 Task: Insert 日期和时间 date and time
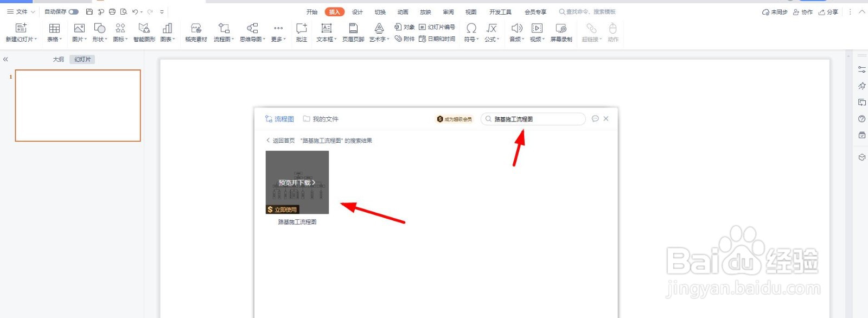click(x=437, y=39)
